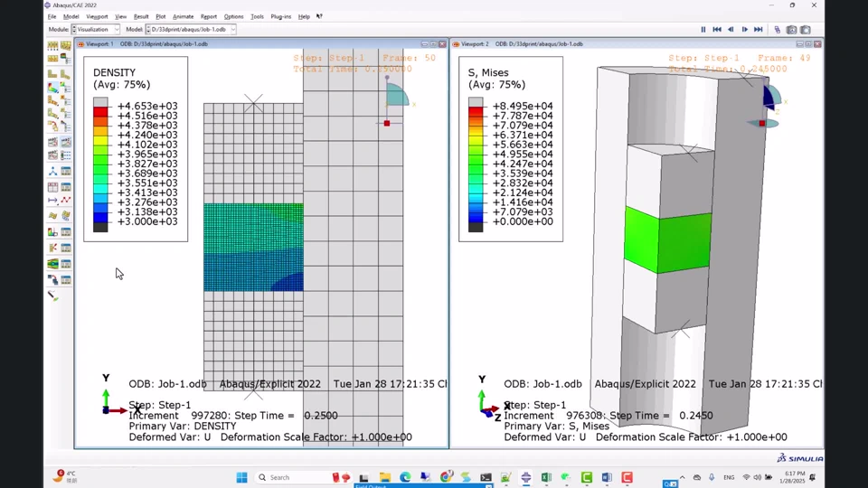Open Coordinate System Manager

click(x=66, y=171)
